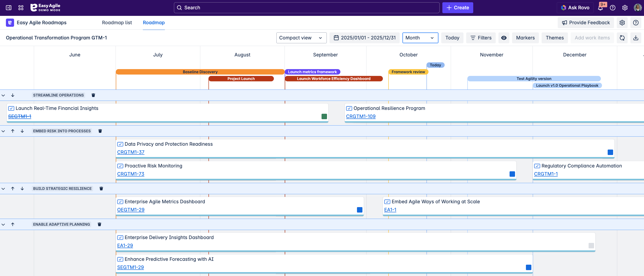This screenshot has width=644, height=276.
Task: Open the Compact view dropdown
Action: point(301,38)
